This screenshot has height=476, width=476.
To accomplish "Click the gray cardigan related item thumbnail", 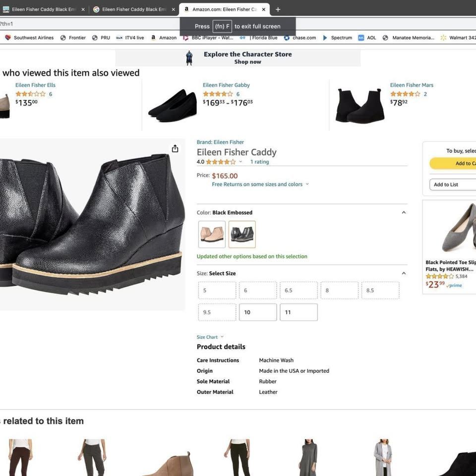I will (383, 457).
